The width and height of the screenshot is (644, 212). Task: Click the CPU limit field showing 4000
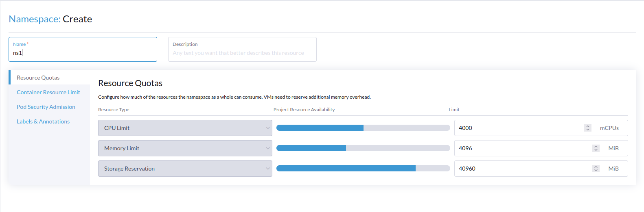point(519,128)
